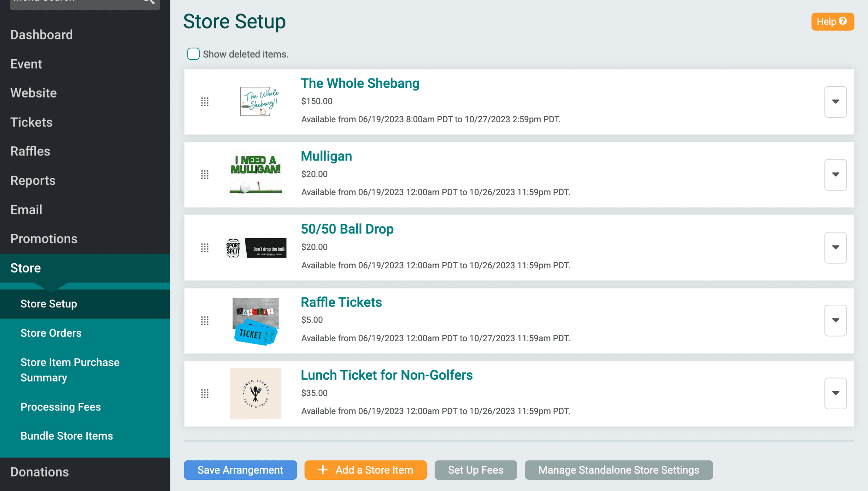Click the Help question mark icon
This screenshot has height=491, width=868.
843,21
